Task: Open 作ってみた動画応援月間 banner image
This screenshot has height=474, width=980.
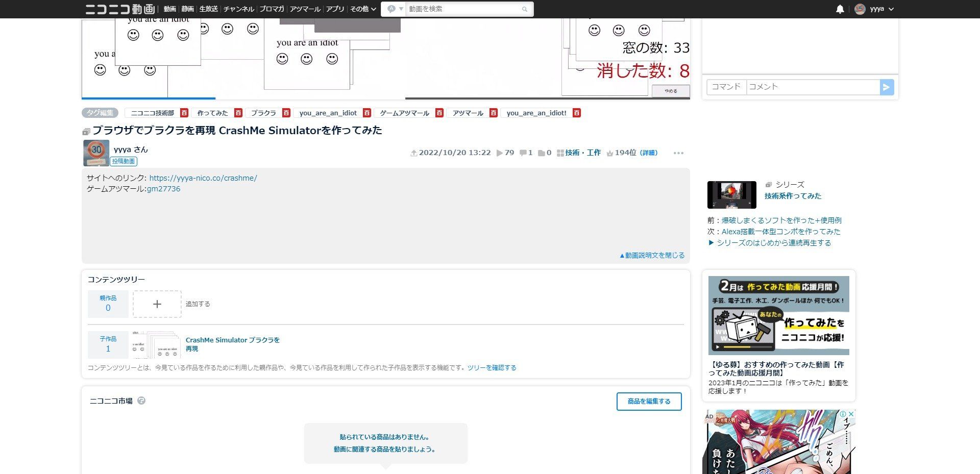Action: [778, 315]
